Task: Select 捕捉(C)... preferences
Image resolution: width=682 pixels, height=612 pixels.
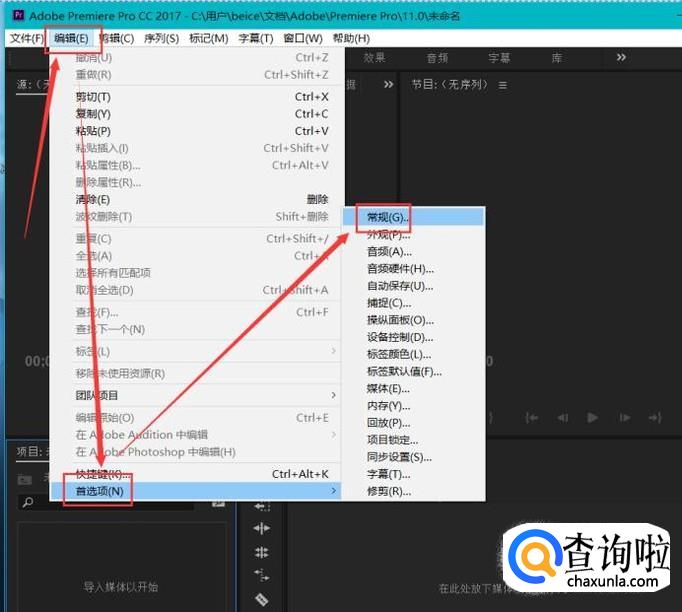Action: [x=414, y=303]
